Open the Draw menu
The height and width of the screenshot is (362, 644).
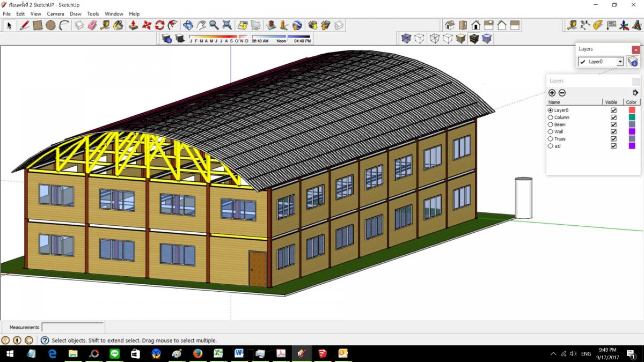(x=76, y=14)
